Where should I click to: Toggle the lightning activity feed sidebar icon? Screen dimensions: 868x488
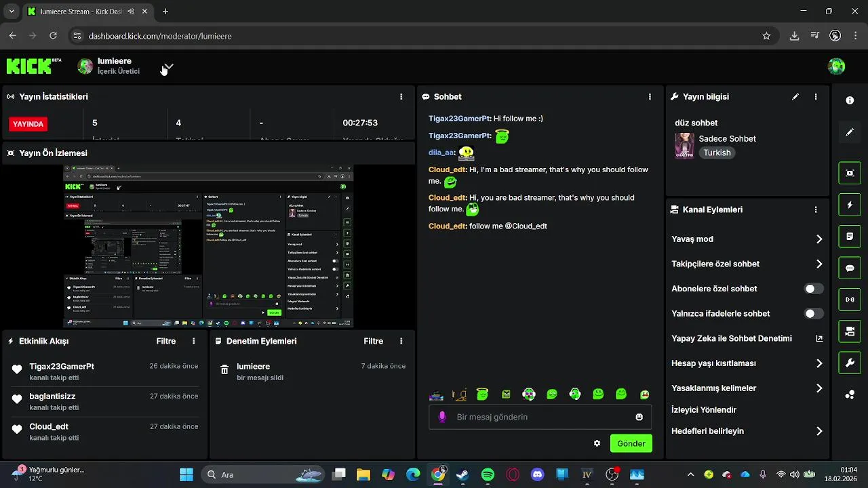(850, 205)
